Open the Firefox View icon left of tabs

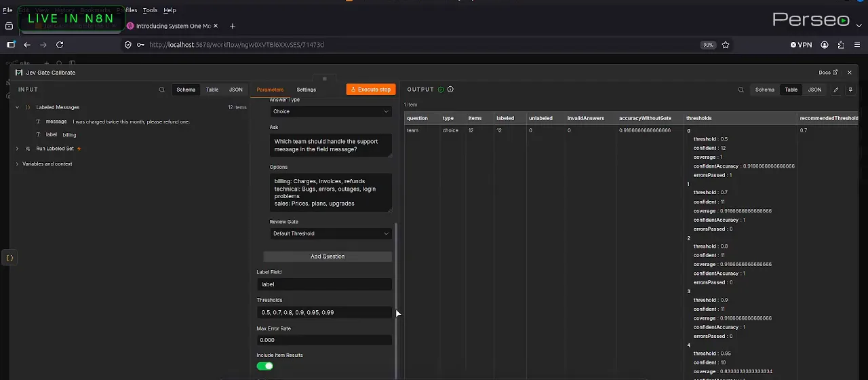(9, 26)
